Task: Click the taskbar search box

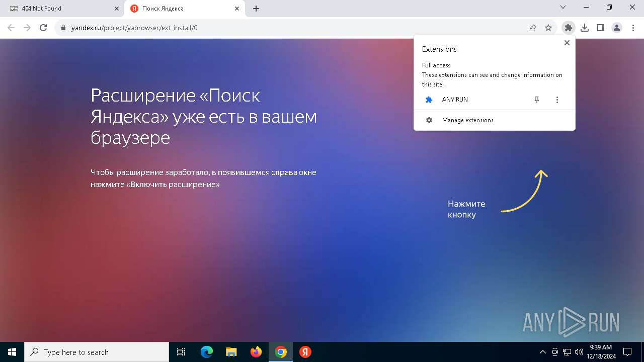Action: tap(97, 352)
